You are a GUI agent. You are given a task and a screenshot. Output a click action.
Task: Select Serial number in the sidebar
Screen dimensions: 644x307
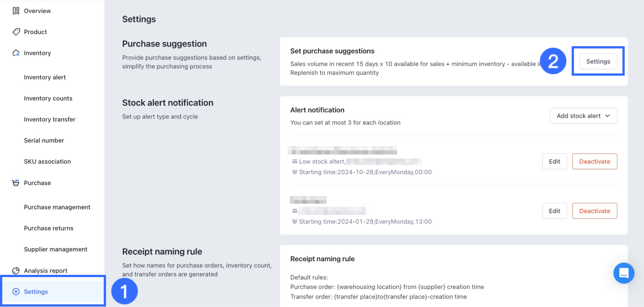click(x=44, y=140)
